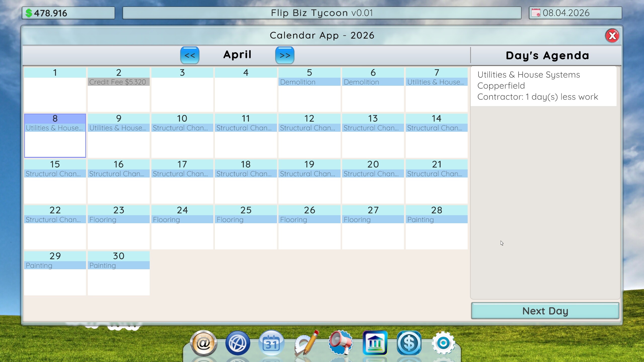Click 'Contractor: 1 day(s) less work' text

538,97
